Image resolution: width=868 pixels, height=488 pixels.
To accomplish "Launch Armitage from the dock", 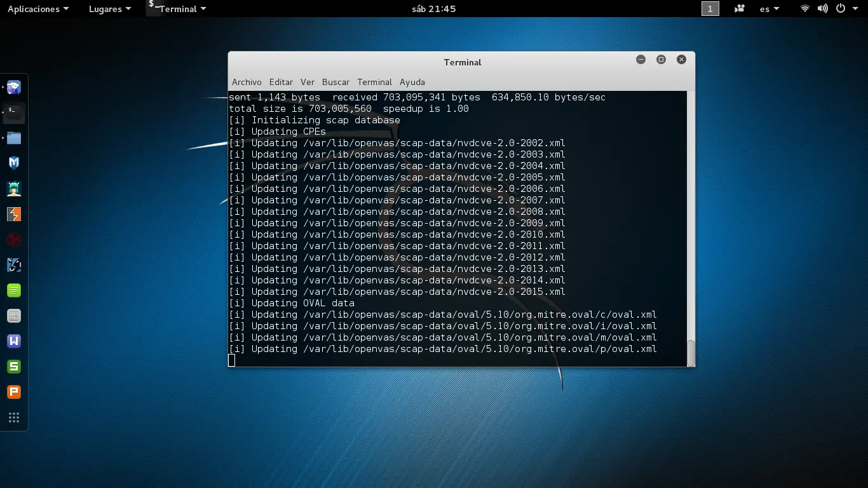I will pyautogui.click(x=14, y=189).
